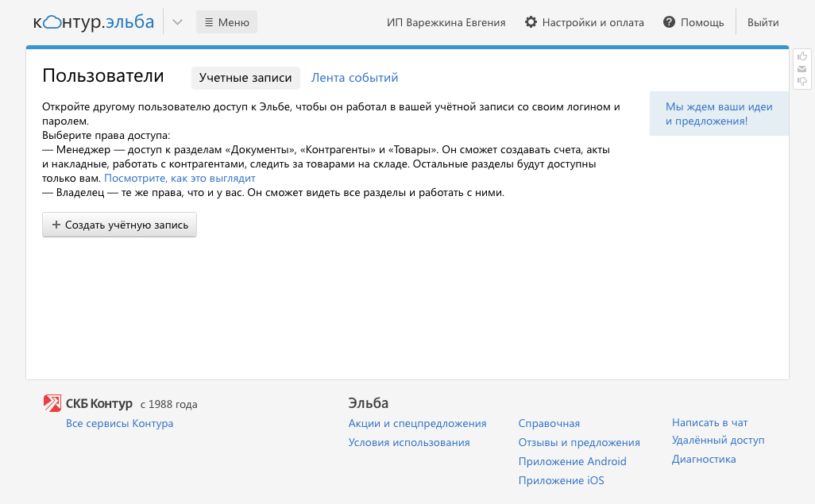Click the thumbs up feedback icon

pos(802,56)
